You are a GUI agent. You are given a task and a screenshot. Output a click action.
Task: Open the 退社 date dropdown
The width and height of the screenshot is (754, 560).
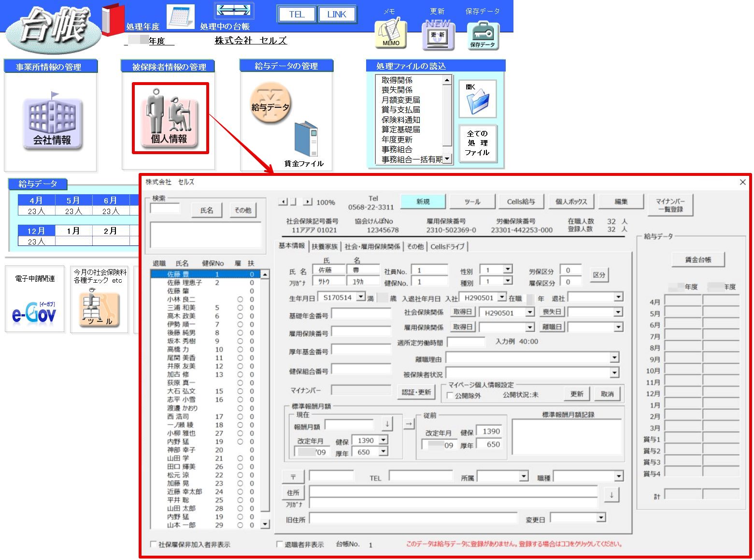coord(618,297)
